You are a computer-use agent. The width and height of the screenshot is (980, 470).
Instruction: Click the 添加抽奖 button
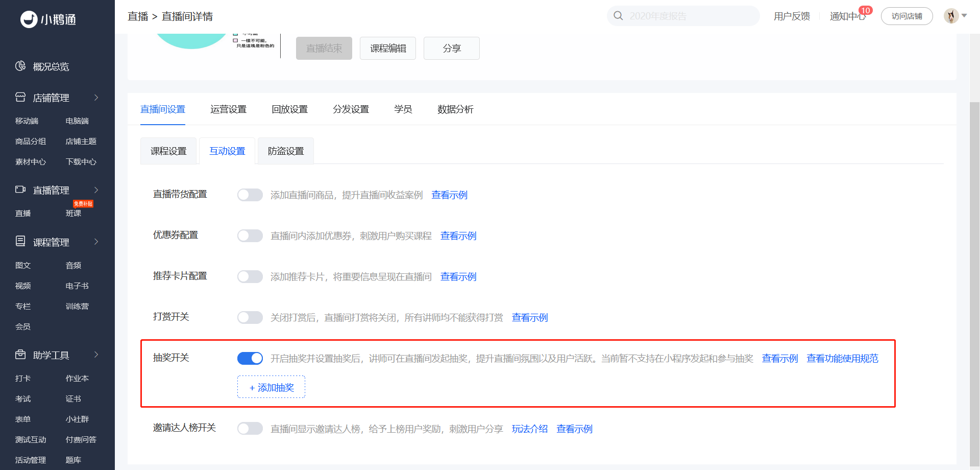pos(271,387)
